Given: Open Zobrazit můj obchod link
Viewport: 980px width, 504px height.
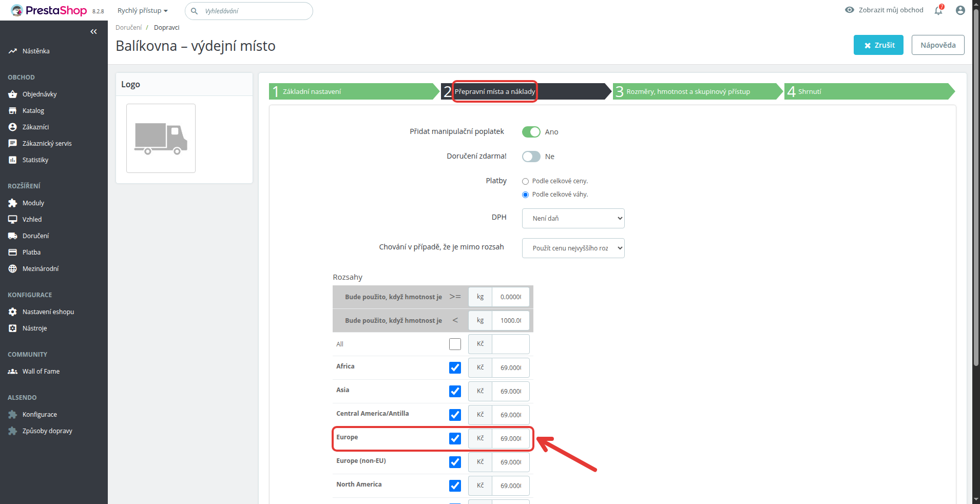Looking at the screenshot, I should [884, 10].
